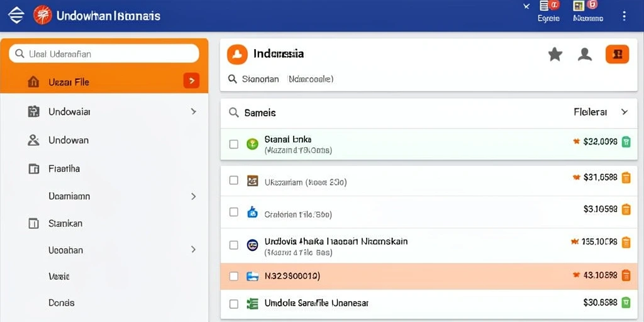The width and height of the screenshot is (644, 322).
Task: Expand the Undowaiai sidebar chevron
Action: click(x=194, y=111)
